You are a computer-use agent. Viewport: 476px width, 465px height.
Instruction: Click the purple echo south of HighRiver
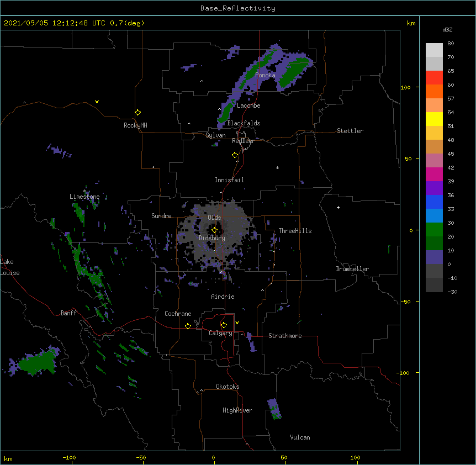274,409
